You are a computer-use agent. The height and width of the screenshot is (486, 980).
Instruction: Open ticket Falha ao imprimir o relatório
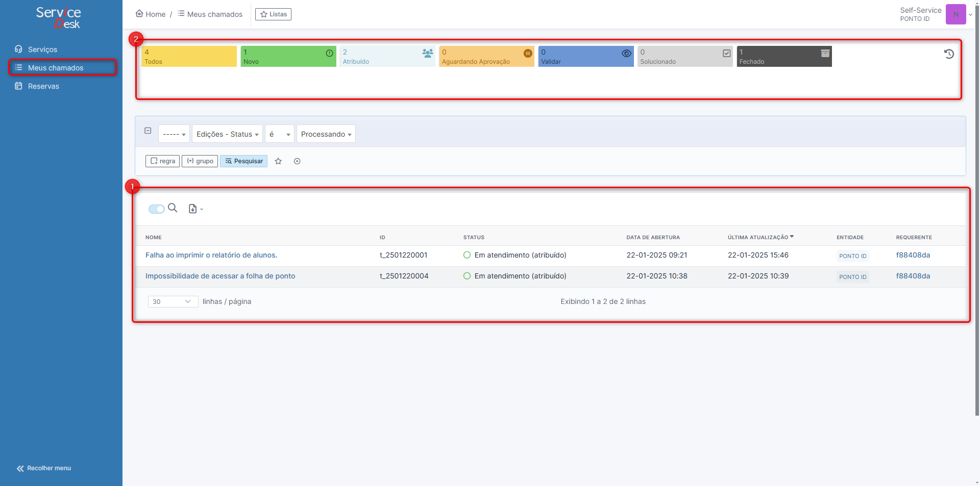click(x=211, y=255)
